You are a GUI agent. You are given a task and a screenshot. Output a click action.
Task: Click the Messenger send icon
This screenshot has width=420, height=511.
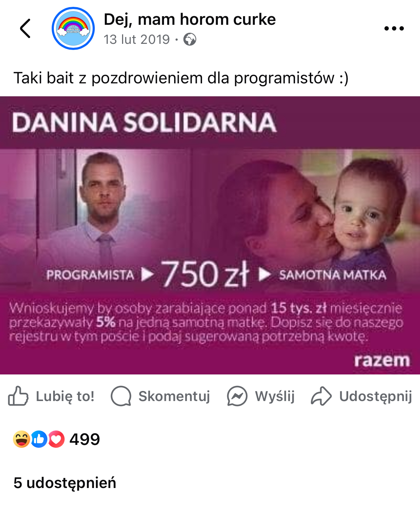click(x=237, y=396)
